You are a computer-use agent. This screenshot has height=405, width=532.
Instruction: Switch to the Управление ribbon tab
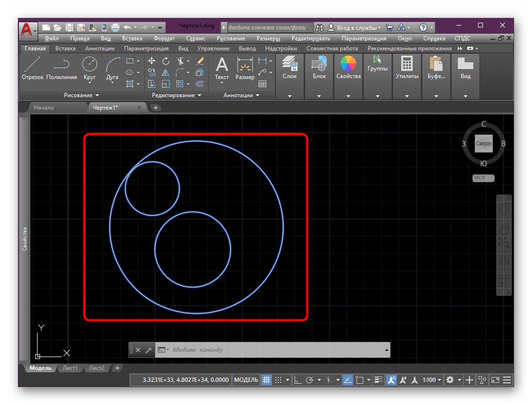(213, 49)
